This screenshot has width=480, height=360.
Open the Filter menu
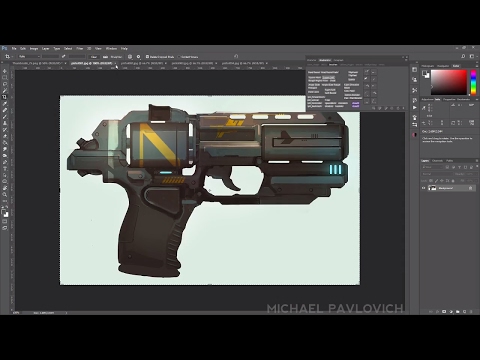pos(80,48)
